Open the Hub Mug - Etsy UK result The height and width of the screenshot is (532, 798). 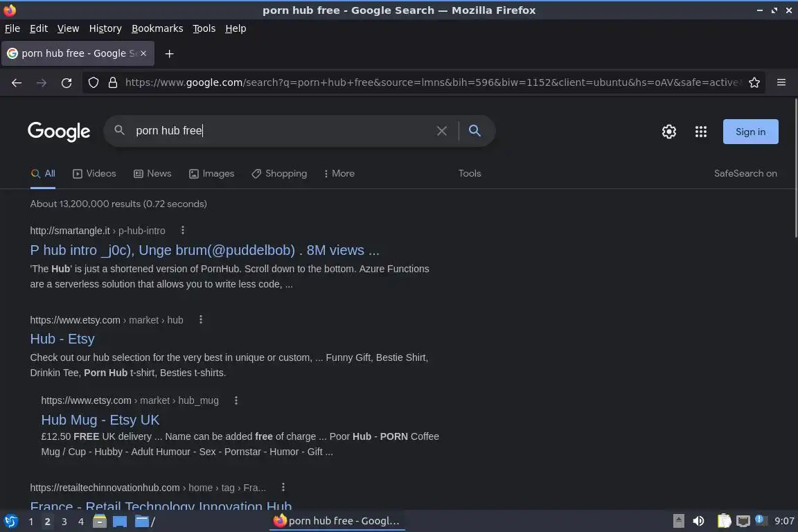100,420
